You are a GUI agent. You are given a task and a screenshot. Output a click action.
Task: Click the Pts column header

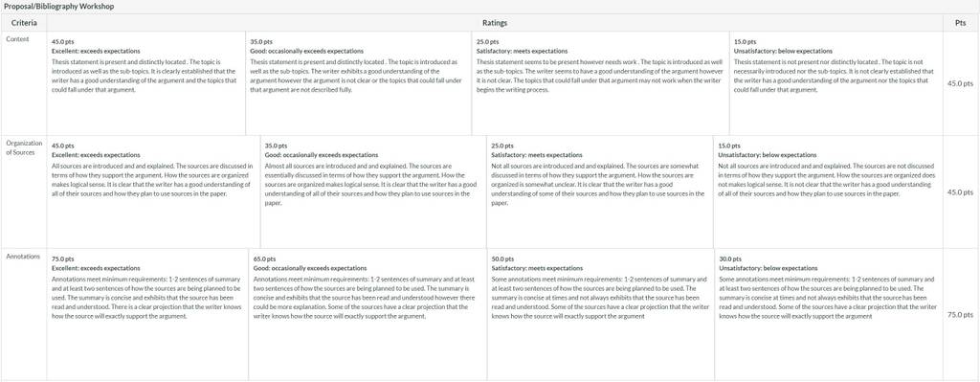[961, 23]
